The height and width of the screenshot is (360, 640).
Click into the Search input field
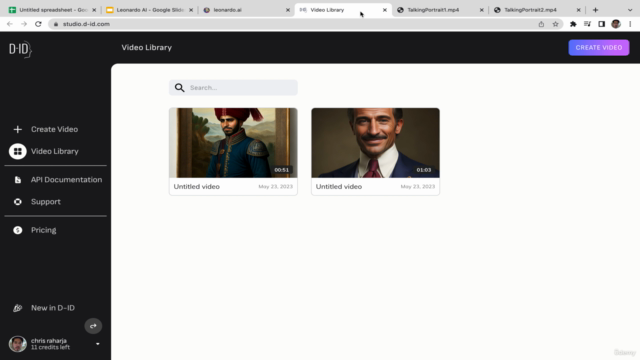(233, 88)
